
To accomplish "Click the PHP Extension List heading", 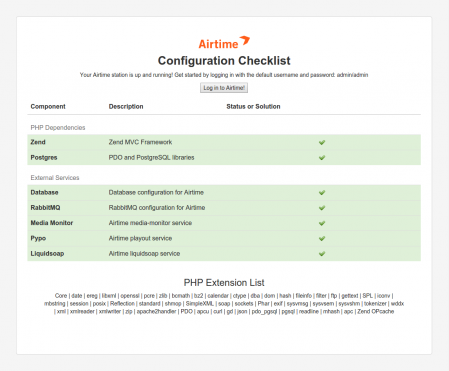I will pyautogui.click(x=224, y=283).
